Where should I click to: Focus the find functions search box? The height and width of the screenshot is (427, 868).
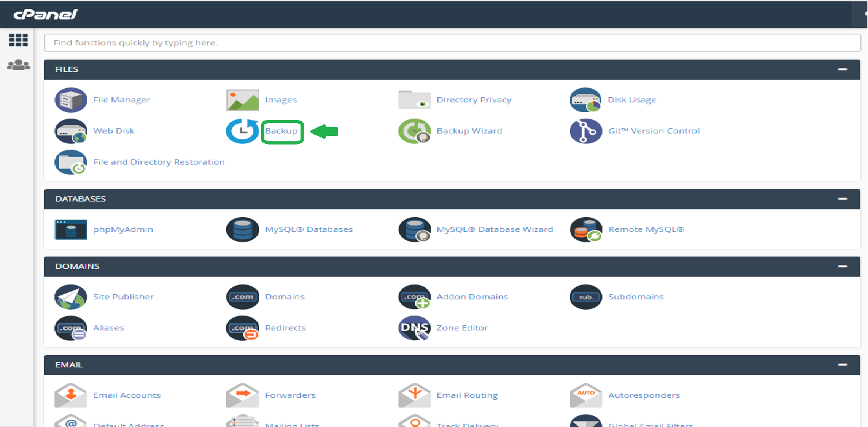pyautogui.click(x=452, y=43)
